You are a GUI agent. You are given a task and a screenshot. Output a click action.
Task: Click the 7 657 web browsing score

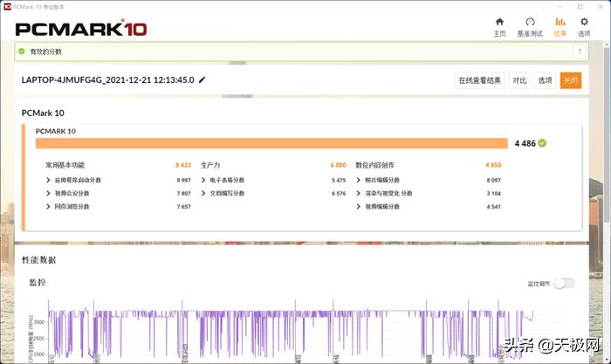pos(183,207)
